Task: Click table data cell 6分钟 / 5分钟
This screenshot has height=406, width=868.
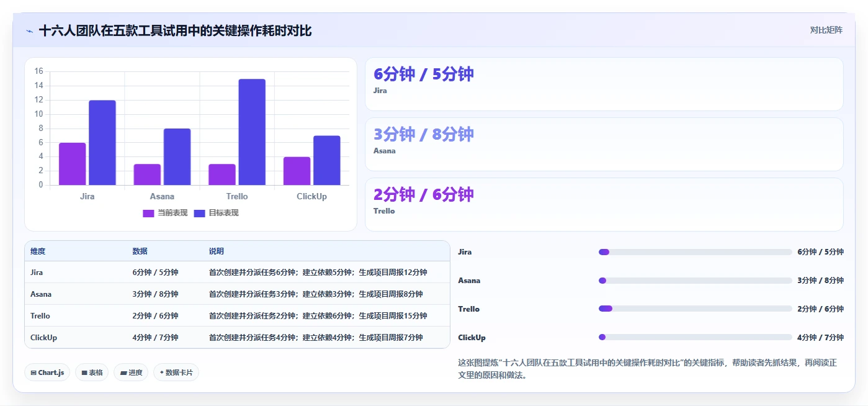Action: (155, 273)
